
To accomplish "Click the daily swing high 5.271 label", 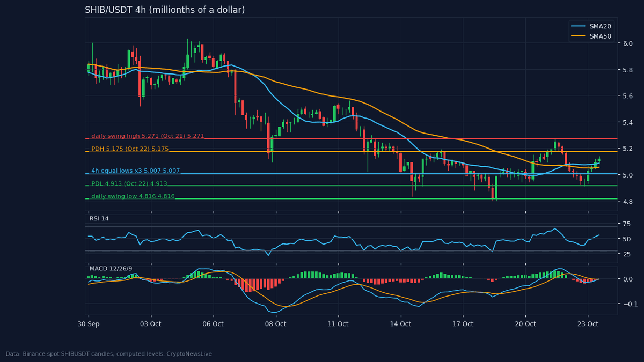I will pyautogui.click(x=148, y=136).
